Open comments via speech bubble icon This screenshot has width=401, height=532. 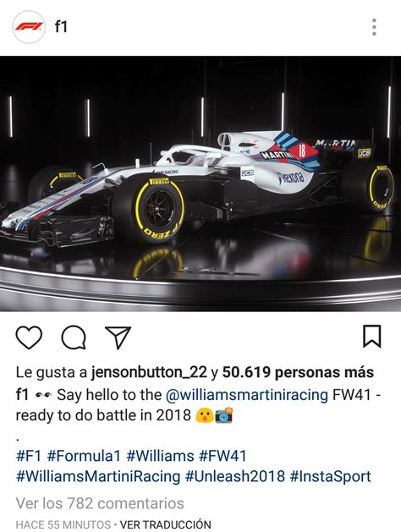coord(74,337)
